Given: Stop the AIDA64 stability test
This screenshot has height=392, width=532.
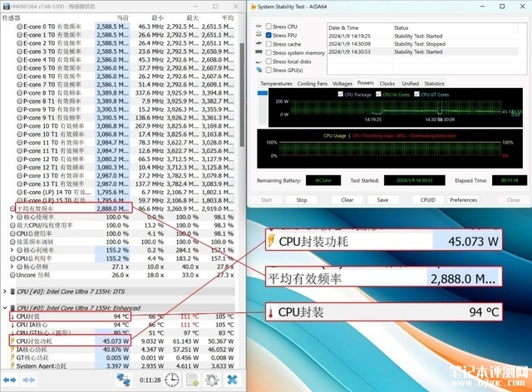Looking at the screenshot, I should [302, 199].
